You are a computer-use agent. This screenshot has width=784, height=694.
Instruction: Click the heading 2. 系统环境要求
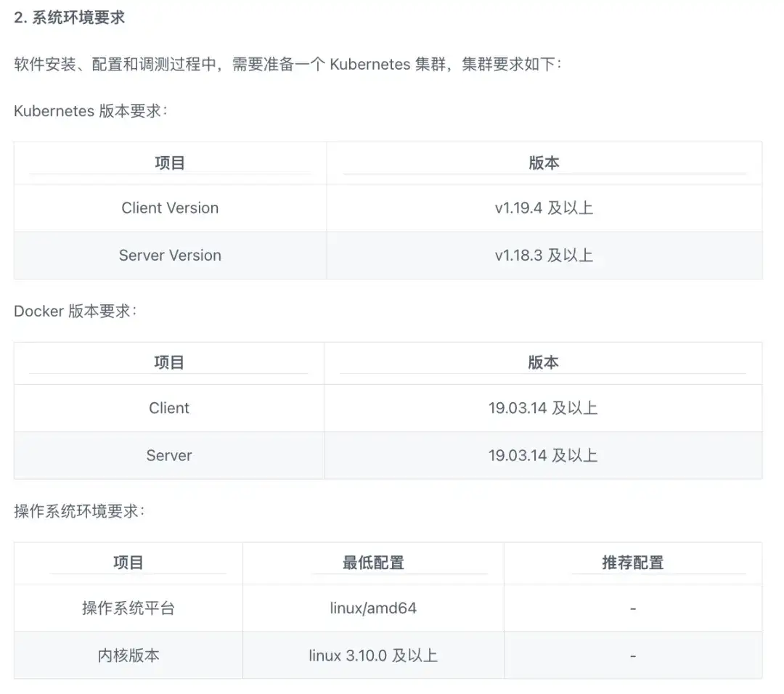pyautogui.click(x=70, y=17)
